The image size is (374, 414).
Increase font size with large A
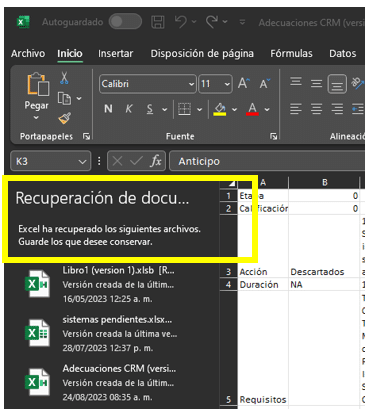tap(243, 83)
